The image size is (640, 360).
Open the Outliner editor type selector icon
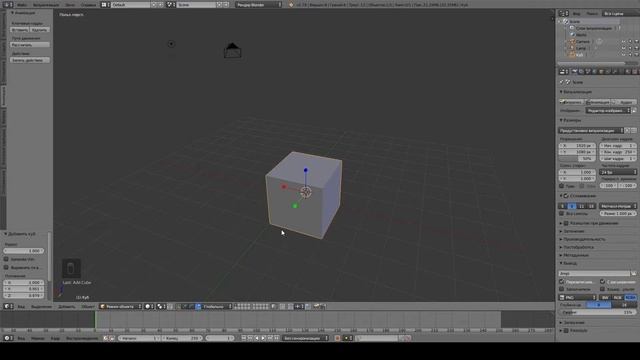click(564, 13)
